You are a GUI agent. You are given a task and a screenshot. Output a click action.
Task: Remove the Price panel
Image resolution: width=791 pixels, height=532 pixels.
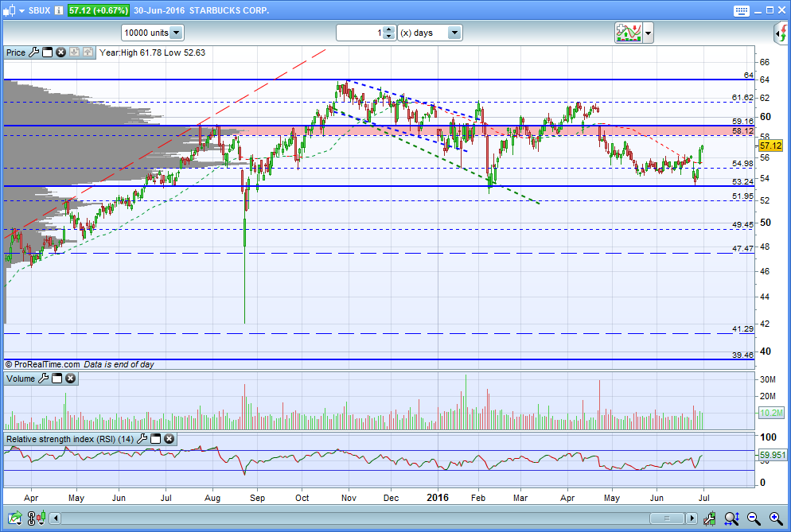click(60, 52)
